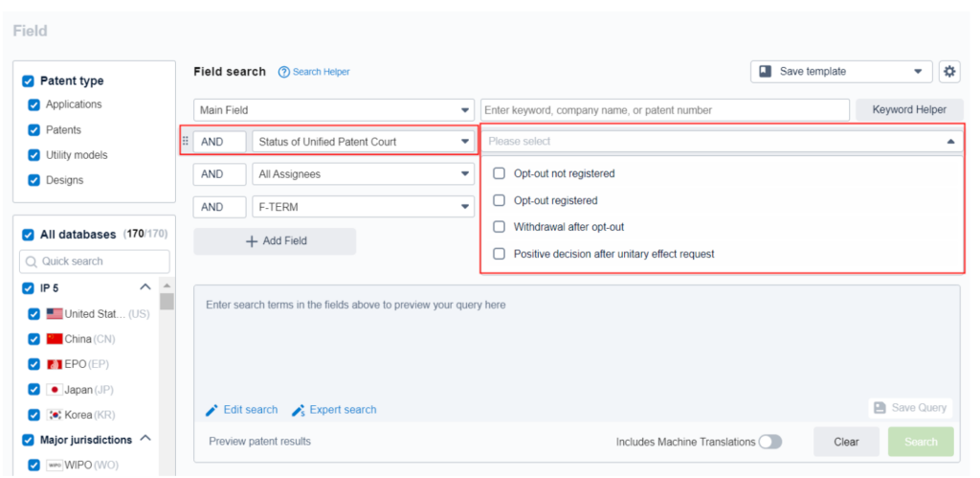Toggle Includes Machine Translations switch
The width and height of the screenshot is (980, 478).
pos(769,442)
